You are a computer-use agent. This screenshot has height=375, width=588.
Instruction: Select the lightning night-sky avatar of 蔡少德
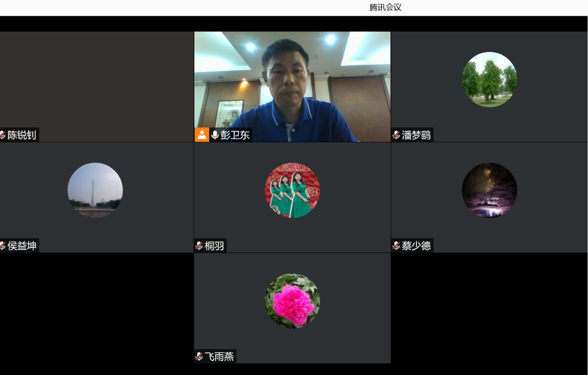point(489,190)
